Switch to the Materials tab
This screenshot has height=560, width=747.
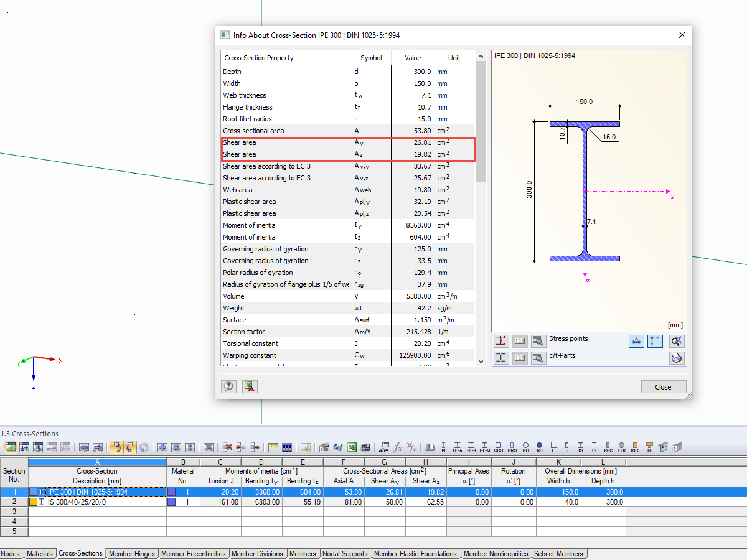coord(40,554)
